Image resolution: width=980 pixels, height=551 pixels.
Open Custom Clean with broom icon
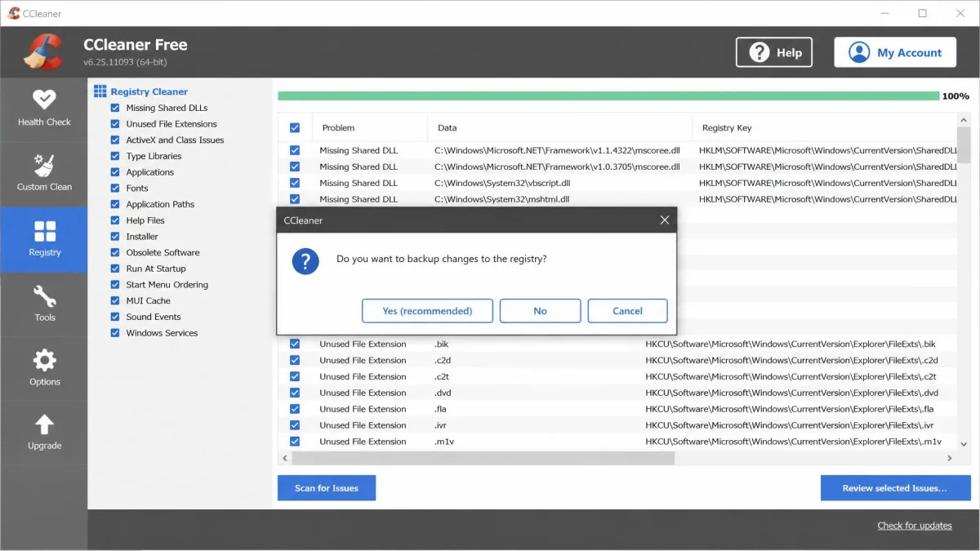pos(44,173)
